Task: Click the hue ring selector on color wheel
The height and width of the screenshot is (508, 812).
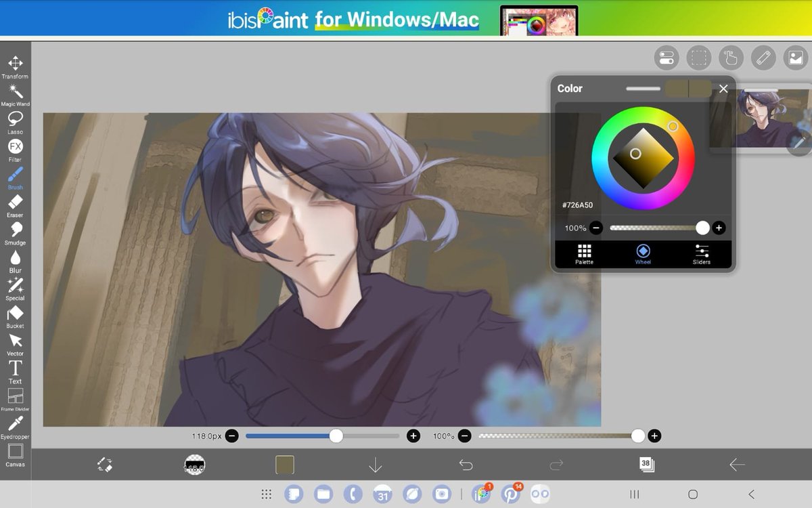Action: pyautogui.click(x=673, y=127)
